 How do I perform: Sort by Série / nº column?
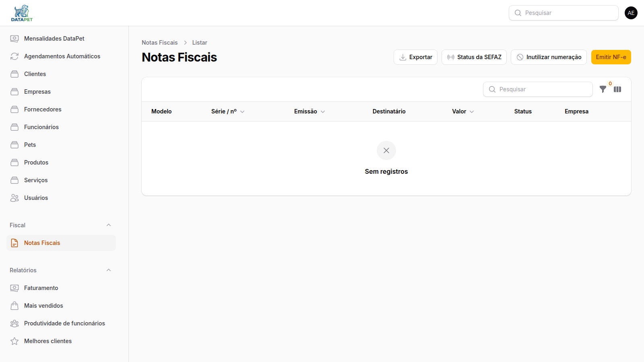coord(228,111)
